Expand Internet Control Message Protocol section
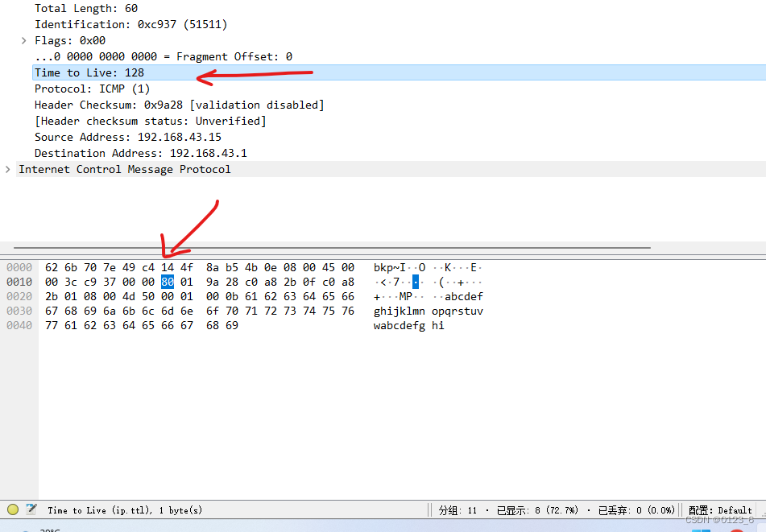The width and height of the screenshot is (766, 532). point(7,169)
